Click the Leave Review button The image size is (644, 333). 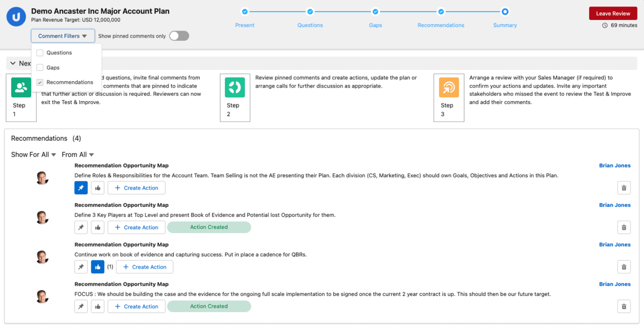[613, 13]
